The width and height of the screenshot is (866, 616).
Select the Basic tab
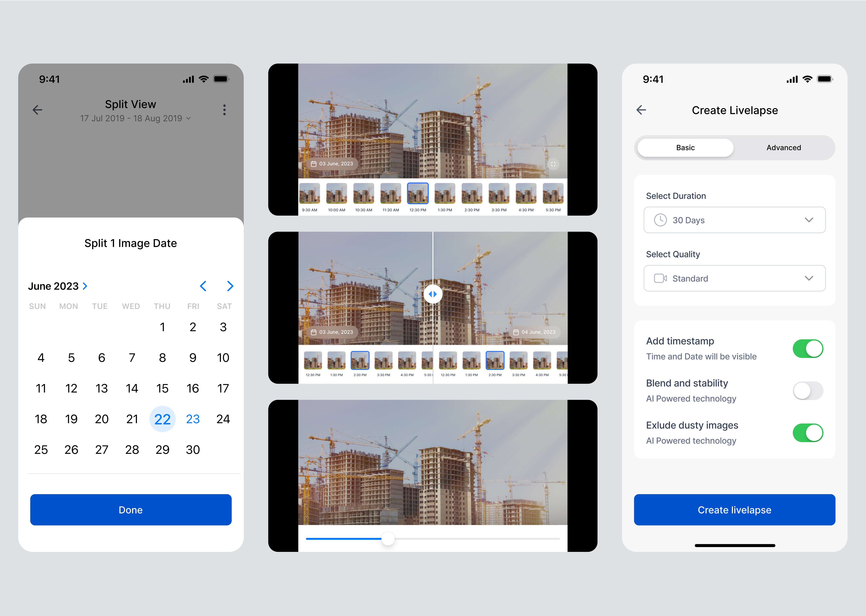click(x=685, y=148)
